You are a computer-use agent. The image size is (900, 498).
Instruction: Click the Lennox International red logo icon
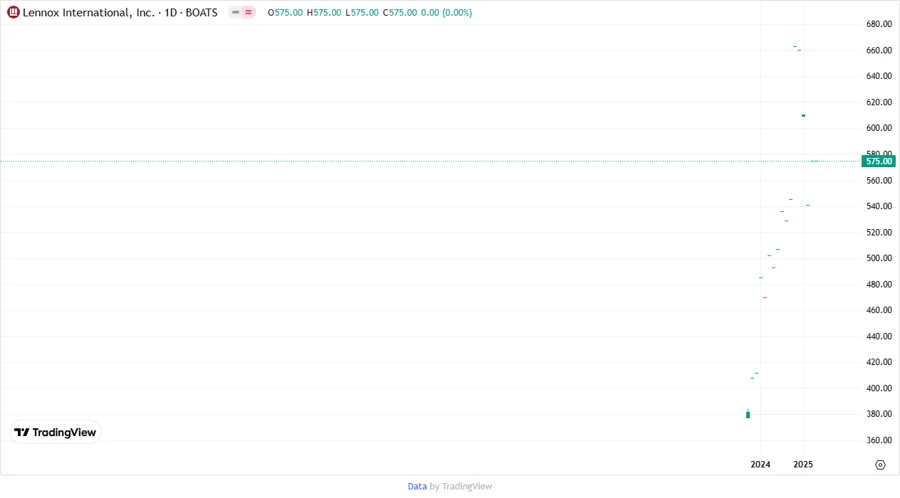coord(13,13)
